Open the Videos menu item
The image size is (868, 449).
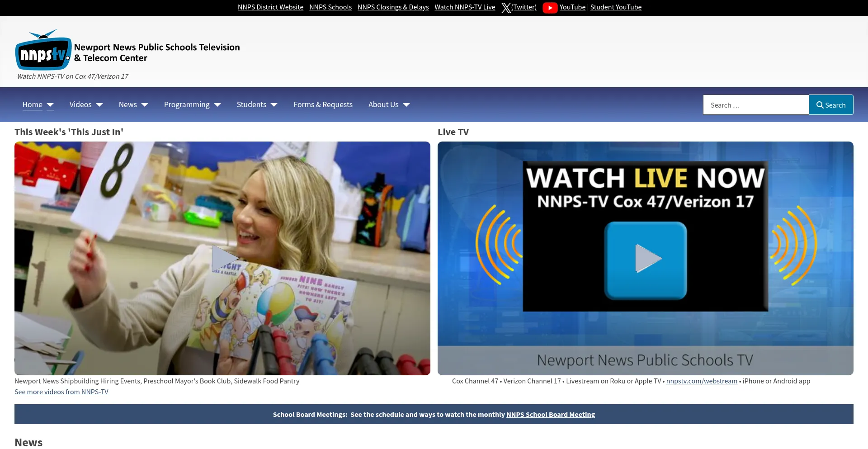(80, 104)
